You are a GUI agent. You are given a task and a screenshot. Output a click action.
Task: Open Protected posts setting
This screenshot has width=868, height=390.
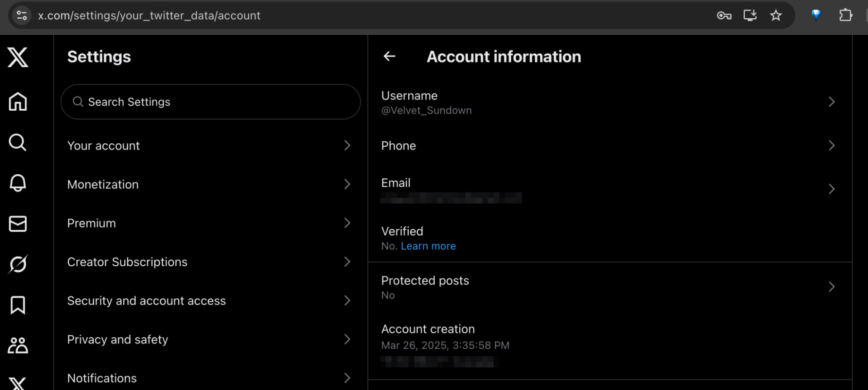click(610, 287)
